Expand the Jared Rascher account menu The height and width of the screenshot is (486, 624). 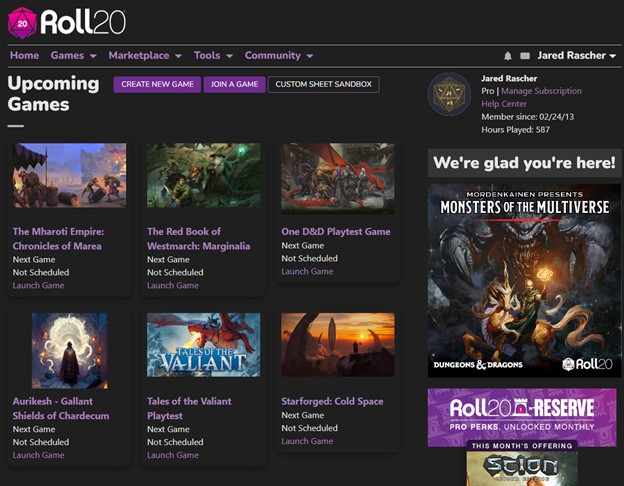tap(576, 56)
